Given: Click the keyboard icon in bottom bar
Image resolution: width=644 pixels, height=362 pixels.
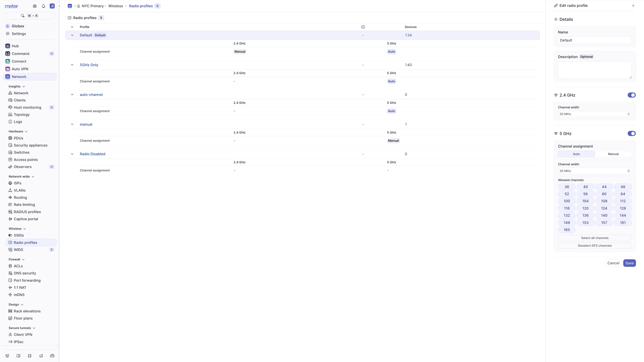Looking at the screenshot, I should coord(52,356).
